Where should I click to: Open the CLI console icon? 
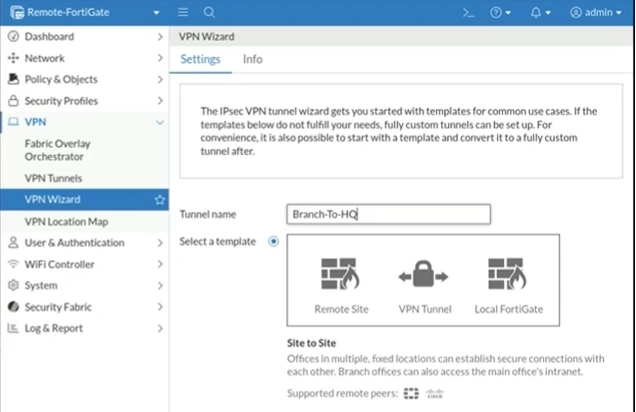click(x=468, y=13)
